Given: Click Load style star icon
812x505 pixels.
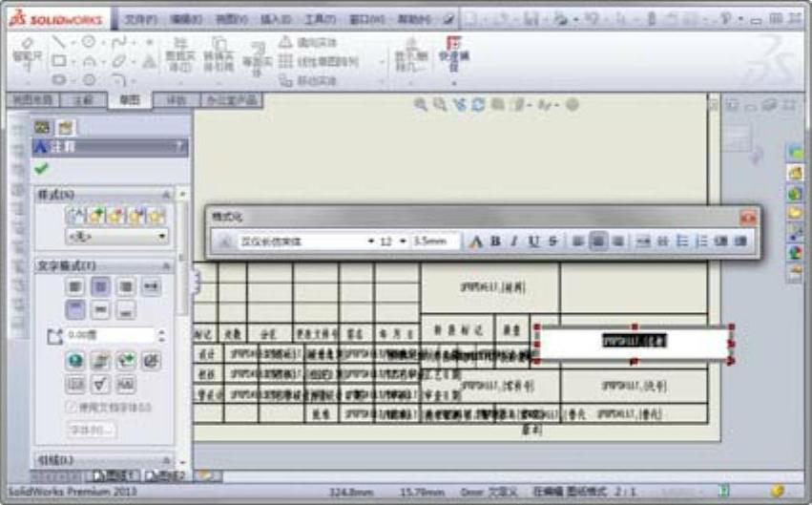Looking at the screenshot, I should 156,215.
